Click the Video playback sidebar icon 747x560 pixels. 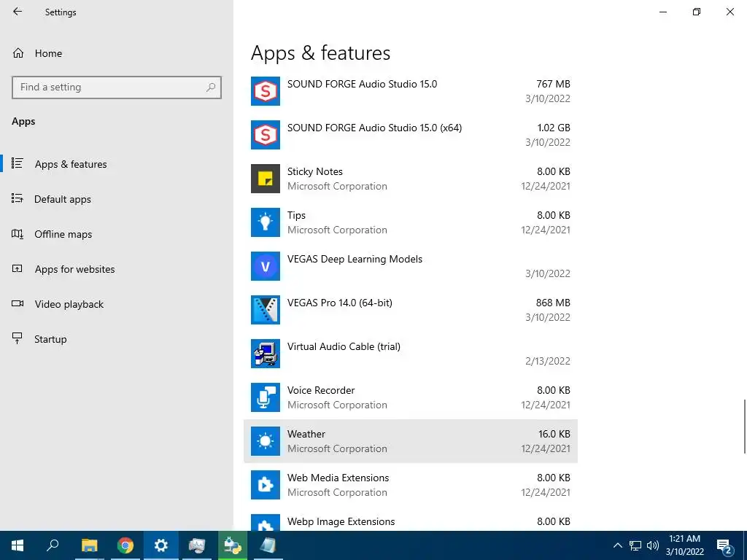pyautogui.click(x=18, y=303)
